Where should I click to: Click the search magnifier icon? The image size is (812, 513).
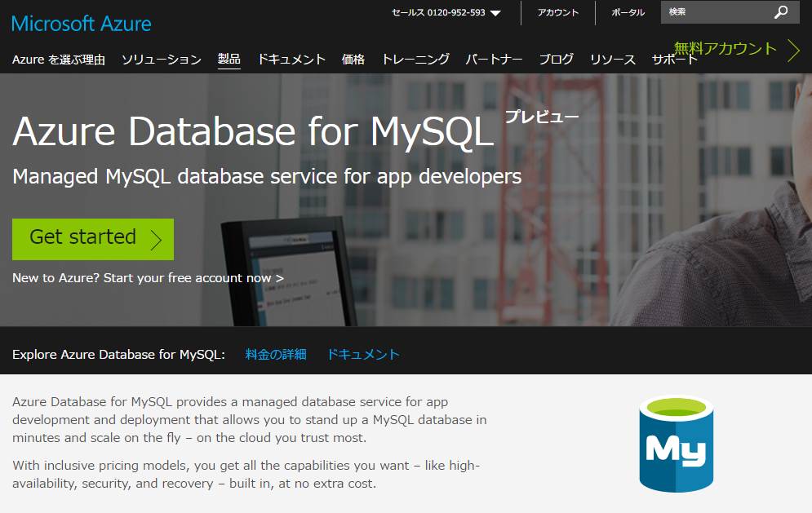tap(781, 12)
